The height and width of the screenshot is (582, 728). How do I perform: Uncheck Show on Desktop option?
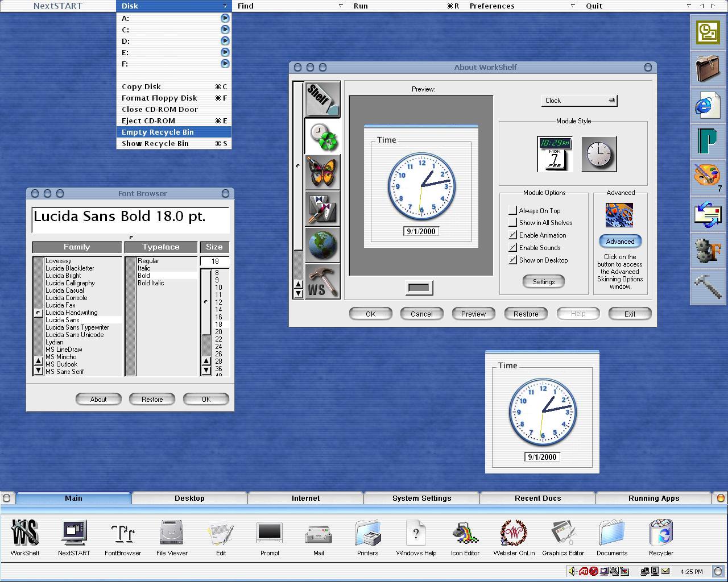(513, 260)
